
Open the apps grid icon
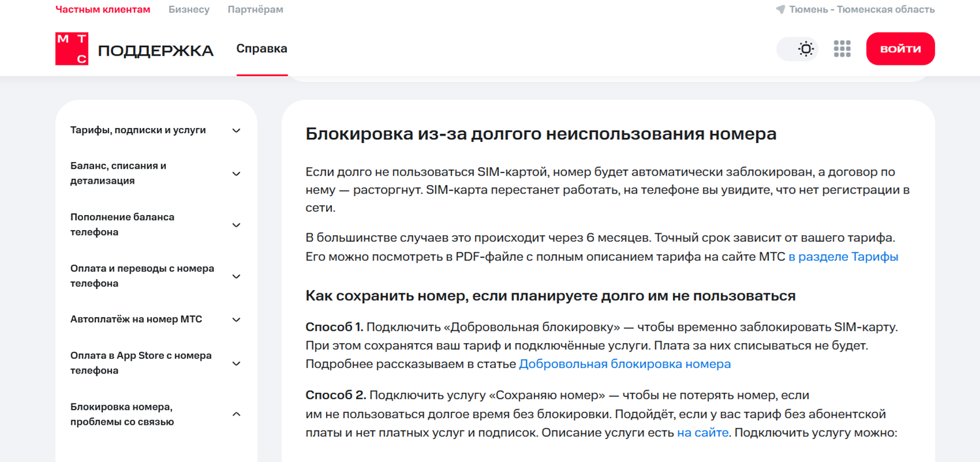coord(842,49)
